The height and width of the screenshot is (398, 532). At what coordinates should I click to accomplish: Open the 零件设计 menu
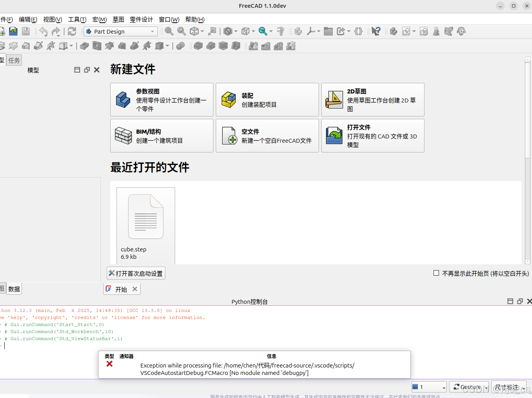point(142,20)
